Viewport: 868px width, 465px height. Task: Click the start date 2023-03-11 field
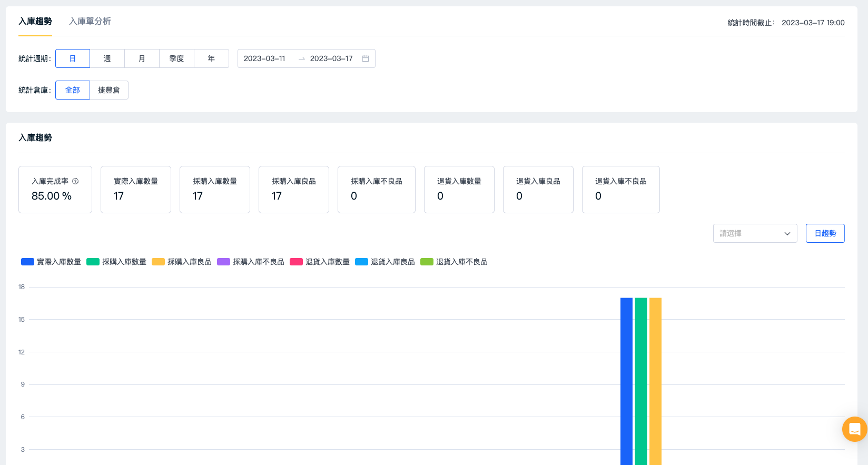pos(265,58)
